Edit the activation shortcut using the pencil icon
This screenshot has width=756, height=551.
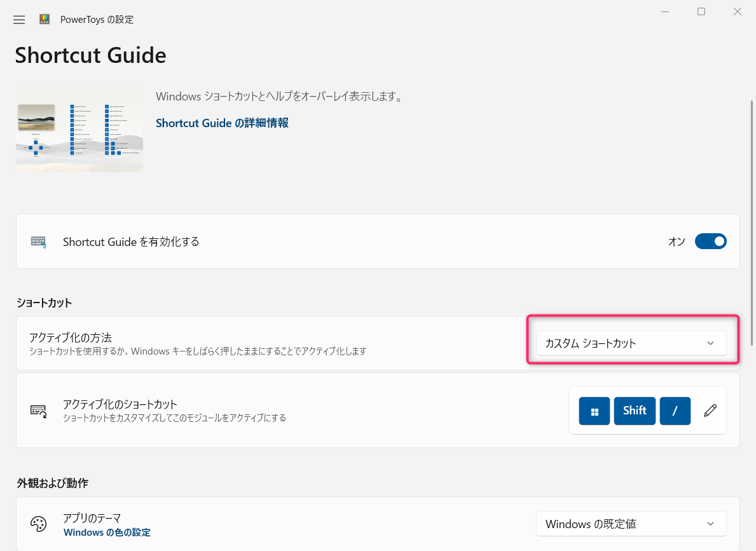710,411
